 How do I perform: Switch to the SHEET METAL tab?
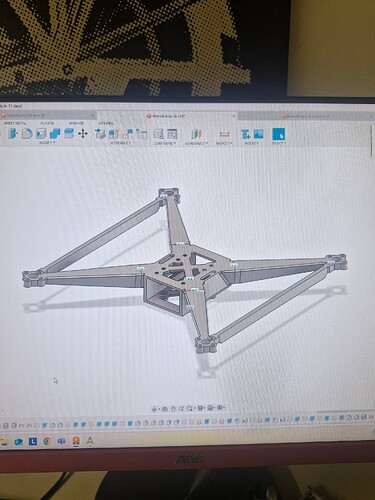pyautogui.click(x=15, y=123)
